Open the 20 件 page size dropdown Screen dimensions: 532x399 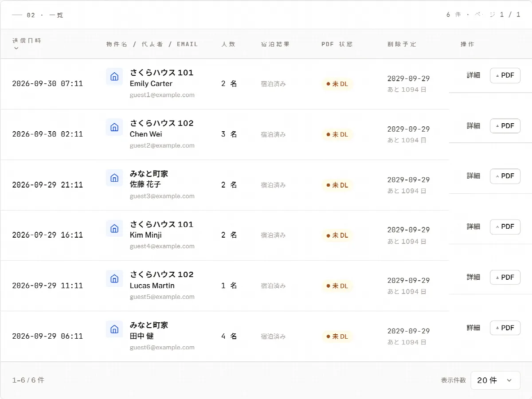tap(495, 380)
